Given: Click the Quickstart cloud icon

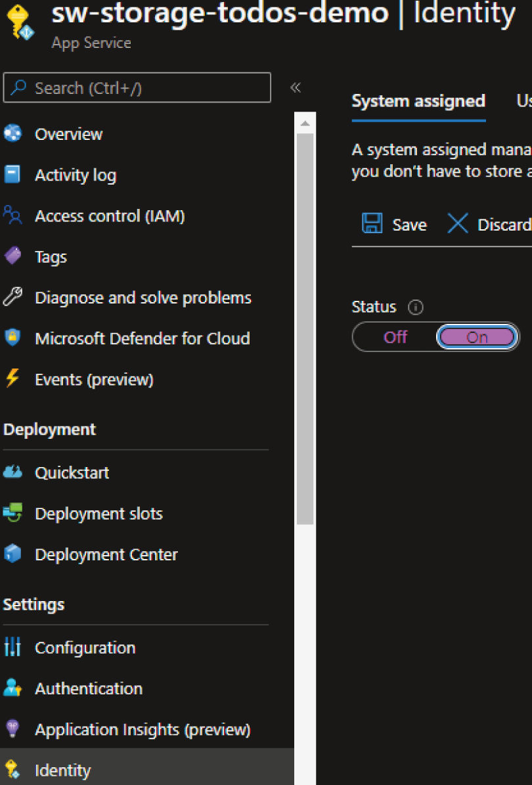Looking at the screenshot, I should pos(12,472).
